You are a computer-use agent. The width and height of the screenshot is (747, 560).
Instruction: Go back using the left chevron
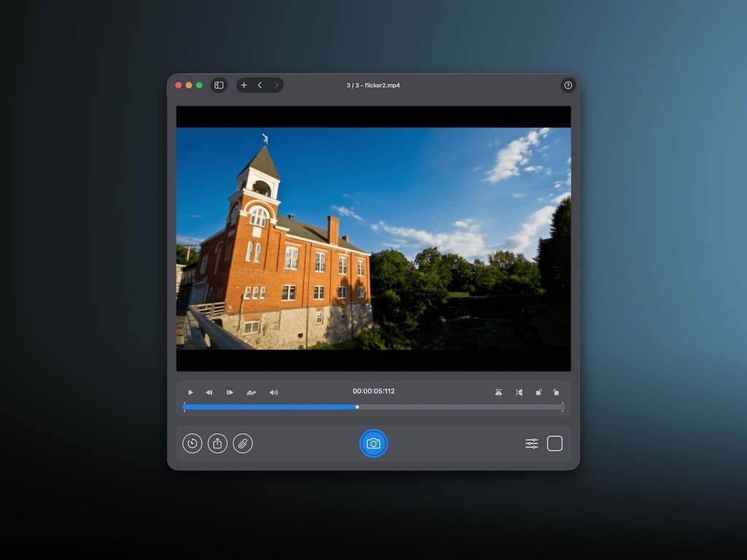click(260, 85)
